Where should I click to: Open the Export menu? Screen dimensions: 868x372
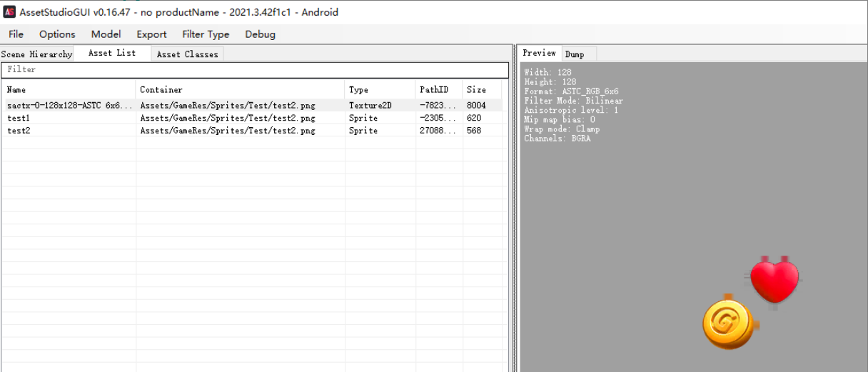151,34
